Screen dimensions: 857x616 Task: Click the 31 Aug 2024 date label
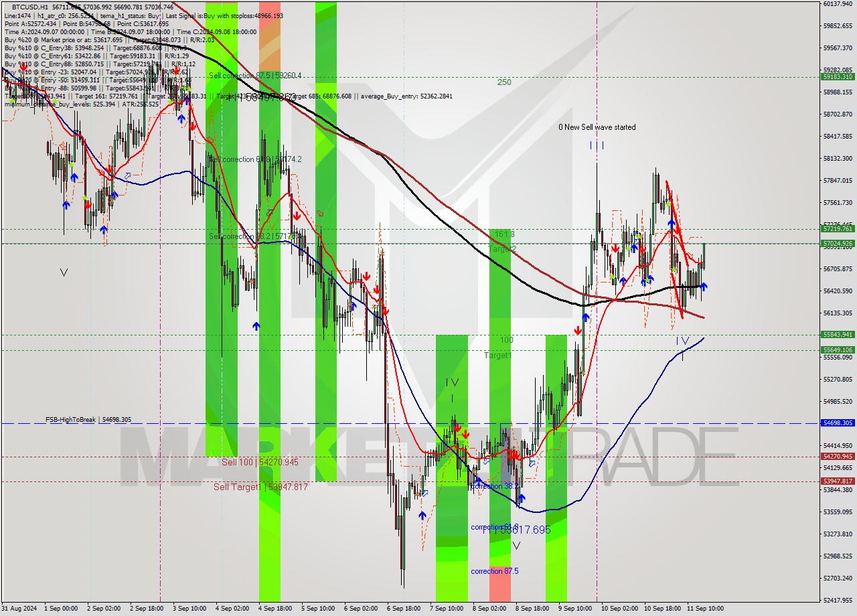(17, 609)
